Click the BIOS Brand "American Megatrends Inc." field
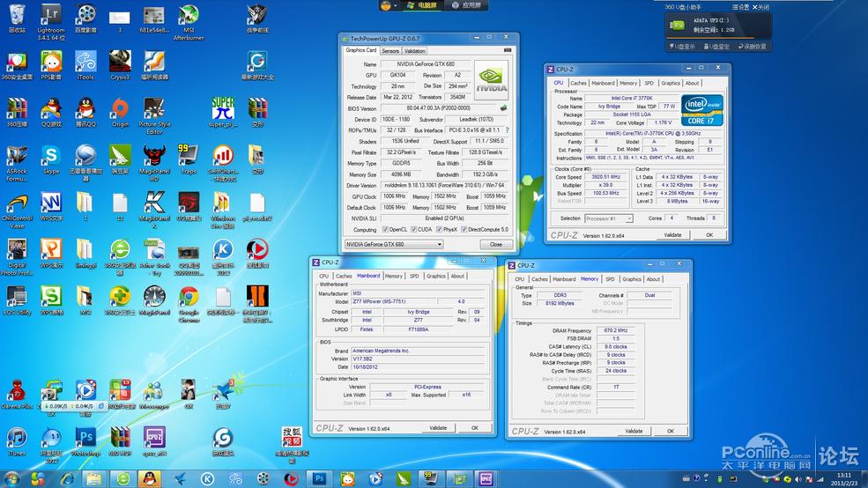 (x=418, y=351)
